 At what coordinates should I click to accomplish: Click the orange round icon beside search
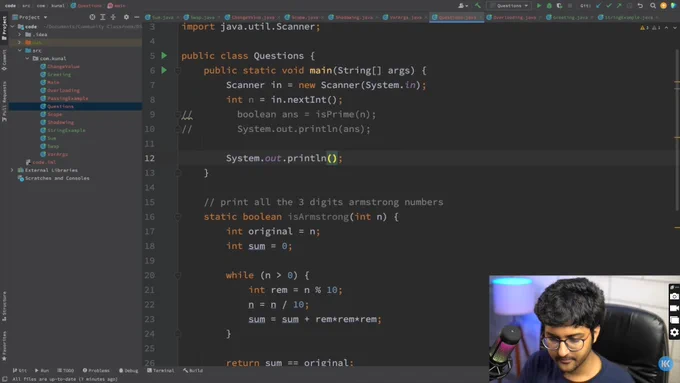[663, 6]
